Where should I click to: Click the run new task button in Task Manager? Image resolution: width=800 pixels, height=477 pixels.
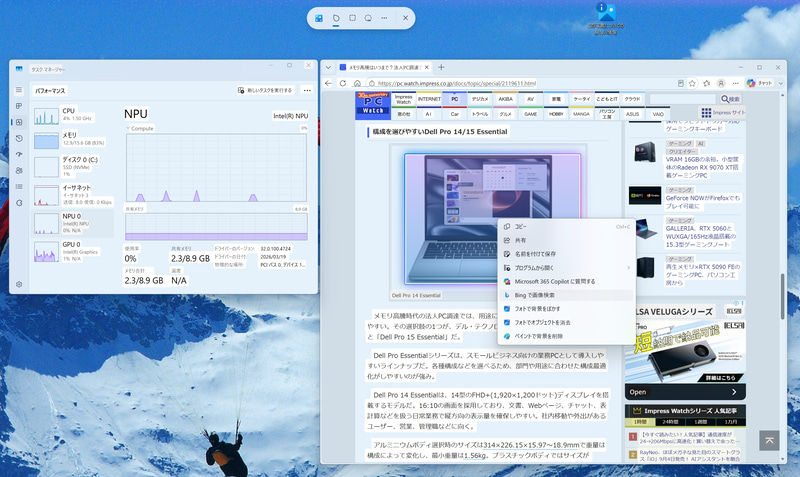click(x=265, y=90)
